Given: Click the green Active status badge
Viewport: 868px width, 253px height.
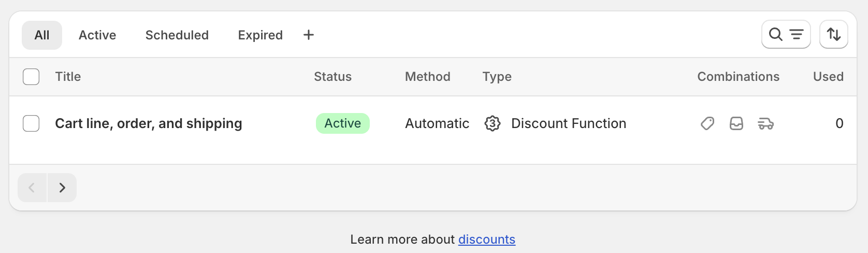Looking at the screenshot, I should point(343,123).
